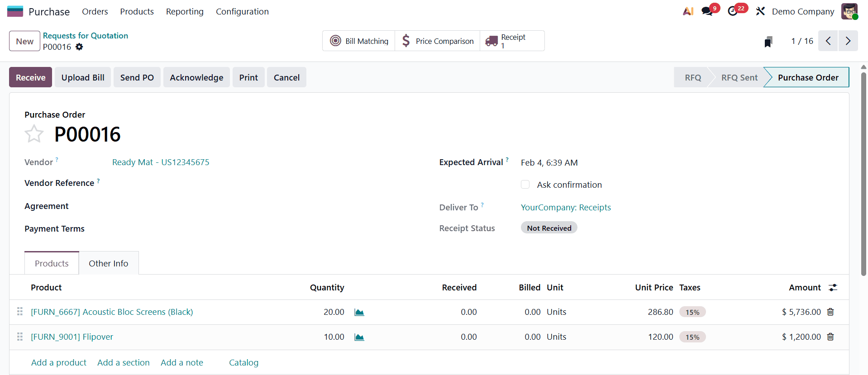Click the Demo Company switcher
The image size is (868, 375).
803,11
